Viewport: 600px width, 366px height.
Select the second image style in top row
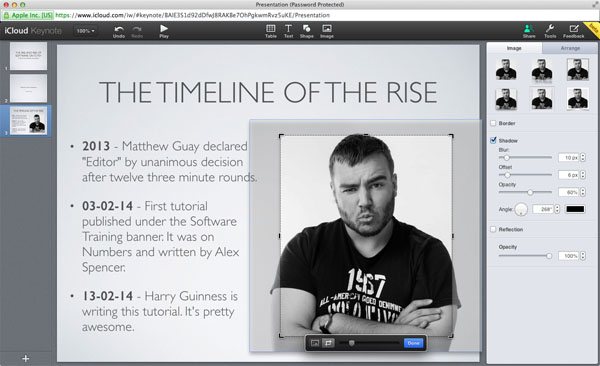[x=542, y=70]
